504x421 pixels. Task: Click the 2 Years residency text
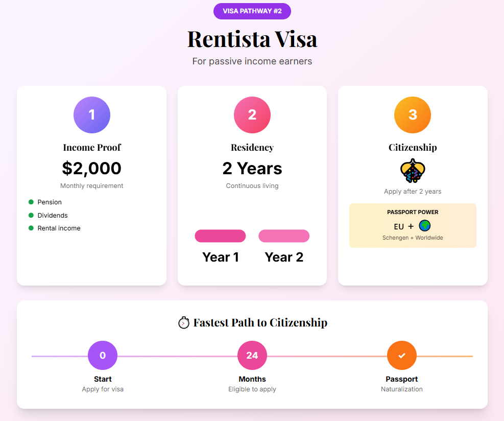point(252,168)
